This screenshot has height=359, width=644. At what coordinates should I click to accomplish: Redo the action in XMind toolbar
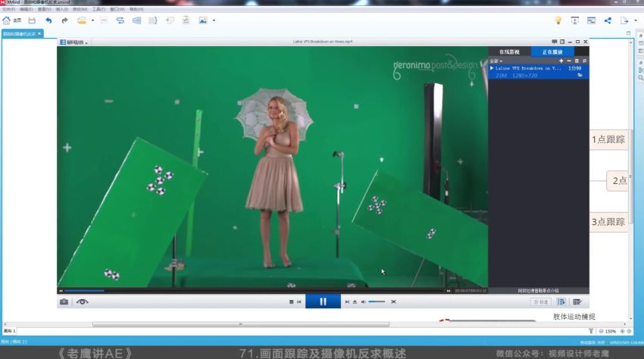click(x=64, y=20)
